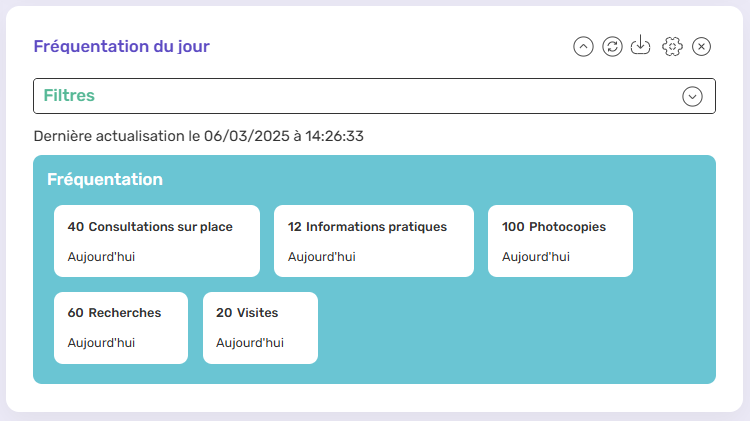Image resolution: width=750 pixels, height=421 pixels.
Task: Expand the Filtres chevron arrow
Action: tap(692, 96)
